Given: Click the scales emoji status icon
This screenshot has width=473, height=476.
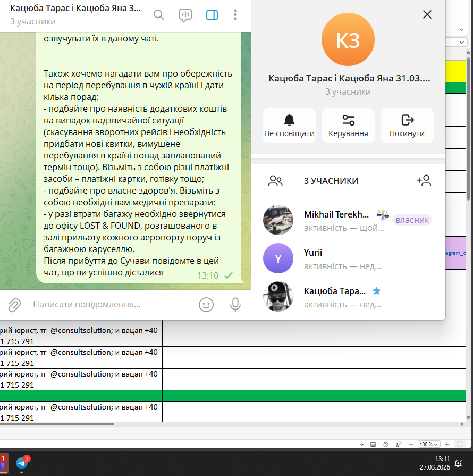Looking at the screenshot, I should 383,215.
